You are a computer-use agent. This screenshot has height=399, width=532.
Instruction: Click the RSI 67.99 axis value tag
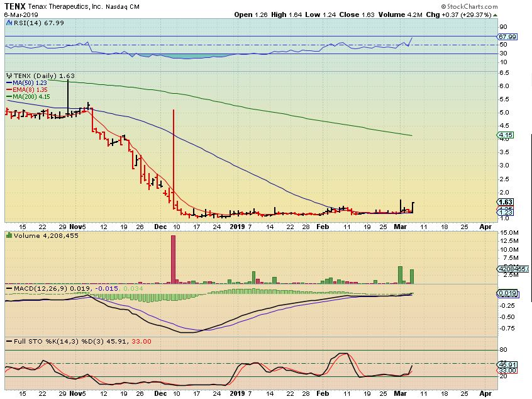tap(507, 37)
